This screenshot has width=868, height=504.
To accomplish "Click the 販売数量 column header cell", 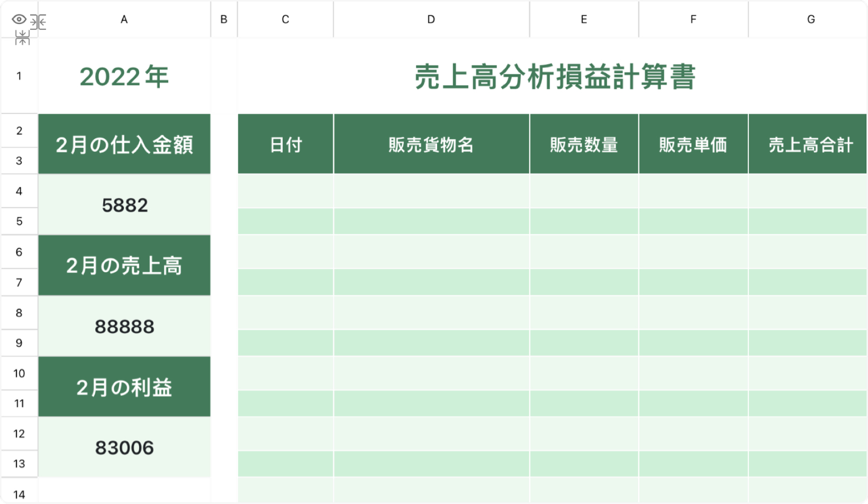I will 584,144.
